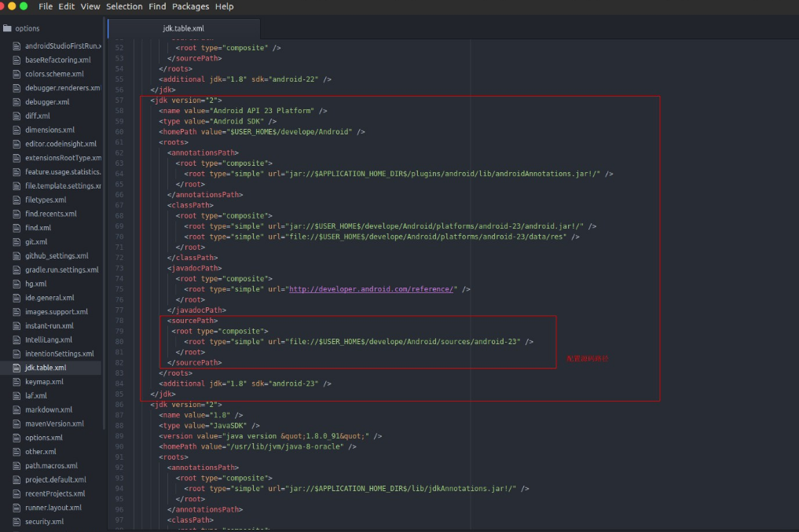Open the File menu
This screenshot has height=532, width=799.
(46, 6)
